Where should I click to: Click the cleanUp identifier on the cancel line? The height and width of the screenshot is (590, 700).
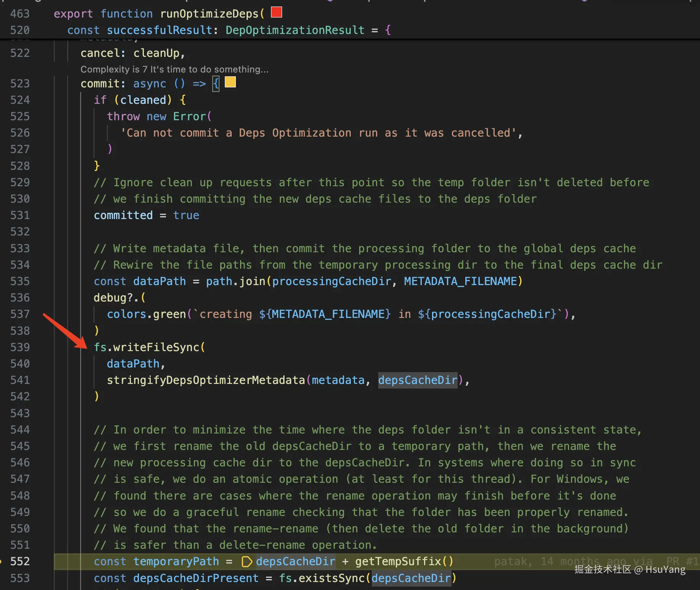[156, 53]
